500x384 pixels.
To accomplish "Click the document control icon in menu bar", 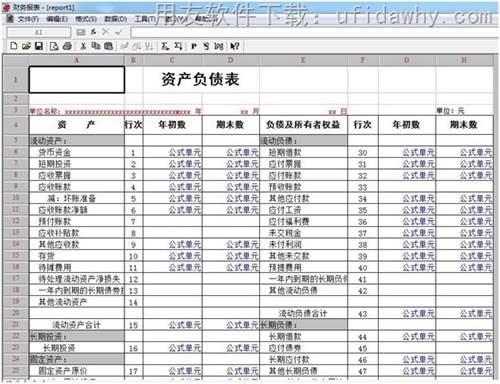I will click(10, 19).
